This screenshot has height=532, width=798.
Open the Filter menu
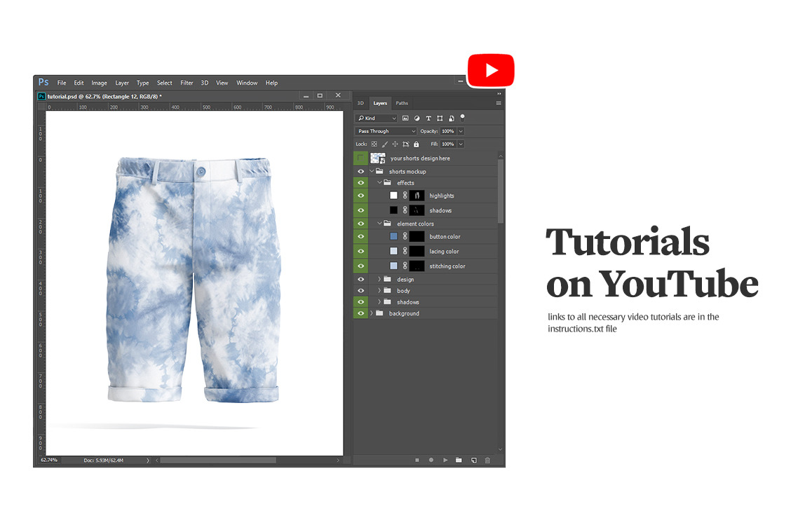[187, 83]
